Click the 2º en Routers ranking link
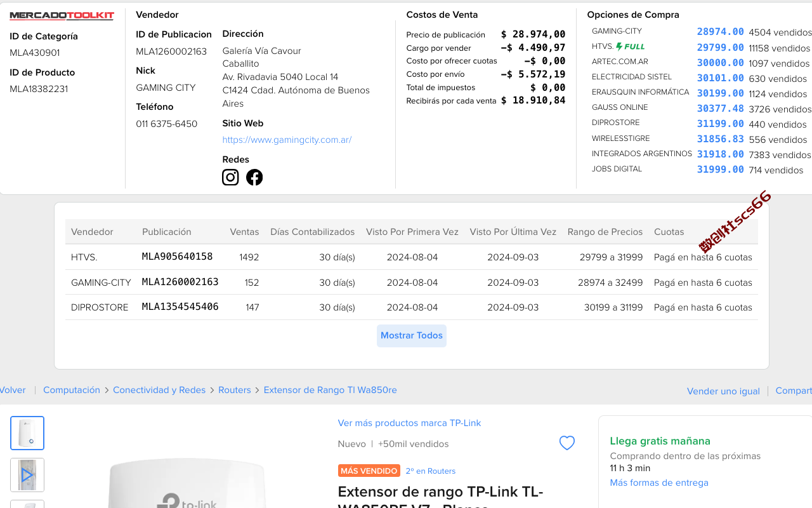 coord(431,471)
